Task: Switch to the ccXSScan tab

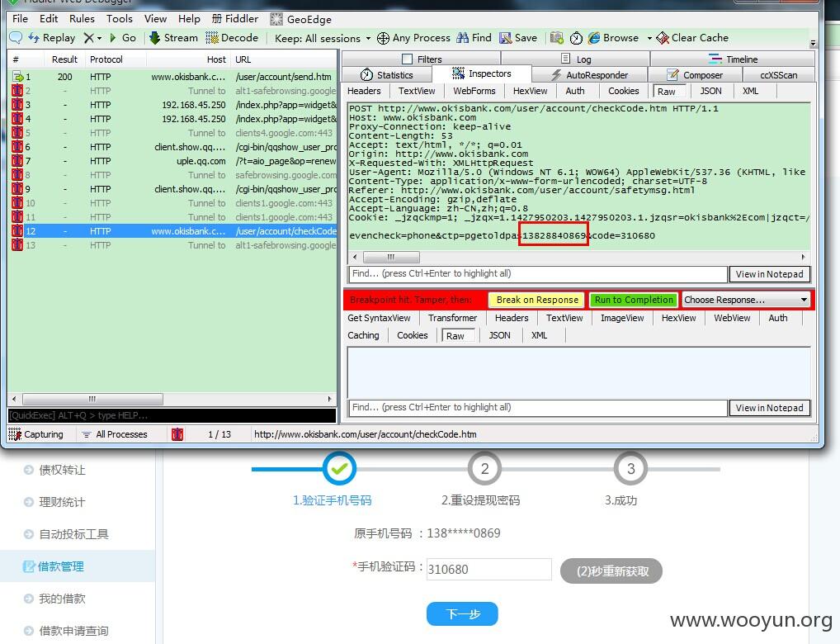Action: [778, 75]
